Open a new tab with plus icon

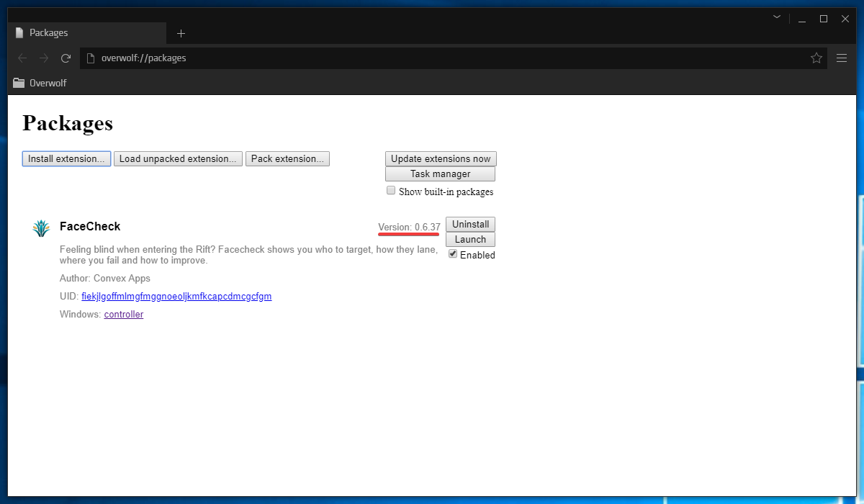[181, 33]
